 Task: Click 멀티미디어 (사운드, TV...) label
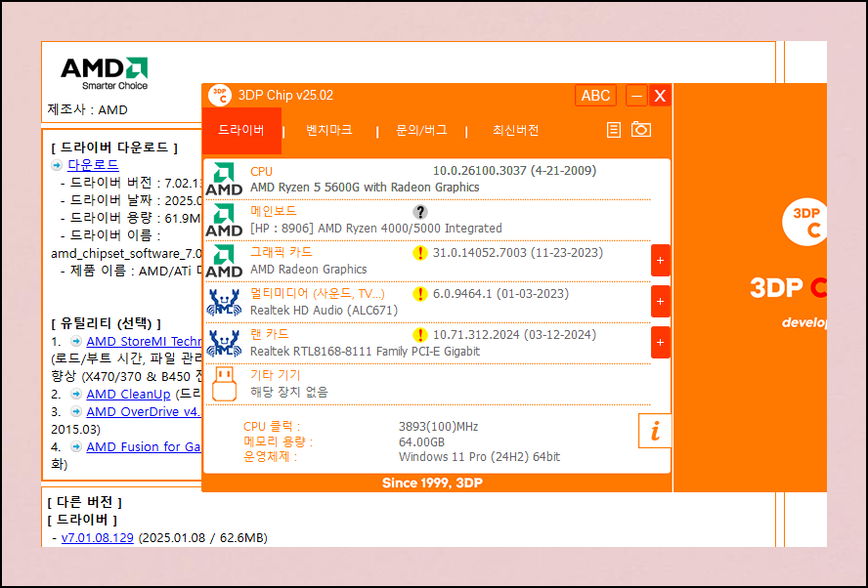point(318,294)
